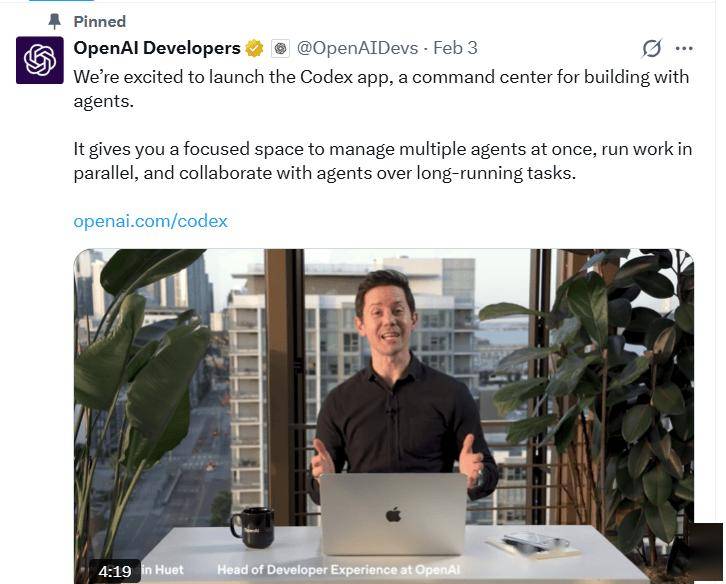
Task: Click the pin icon beside Pinned
Action: click(x=55, y=21)
